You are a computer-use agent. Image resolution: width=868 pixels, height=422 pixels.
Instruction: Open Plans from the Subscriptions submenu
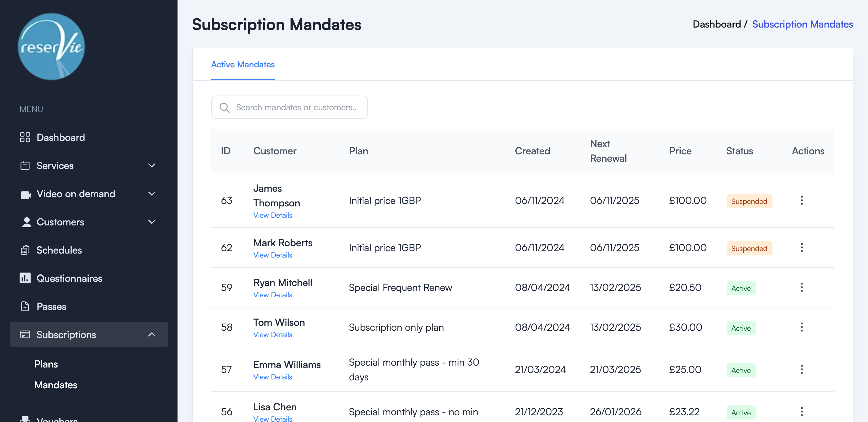(x=46, y=364)
